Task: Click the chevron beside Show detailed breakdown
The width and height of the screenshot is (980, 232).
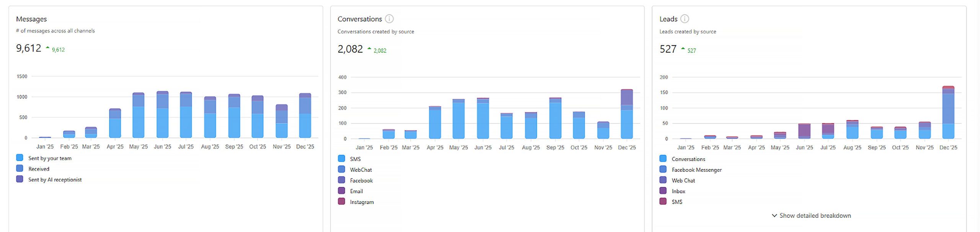Action: tap(774, 216)
